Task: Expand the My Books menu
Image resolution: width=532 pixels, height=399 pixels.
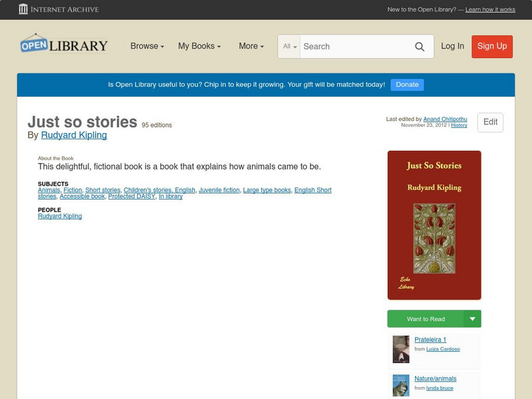Action: (x=199, y=47)
